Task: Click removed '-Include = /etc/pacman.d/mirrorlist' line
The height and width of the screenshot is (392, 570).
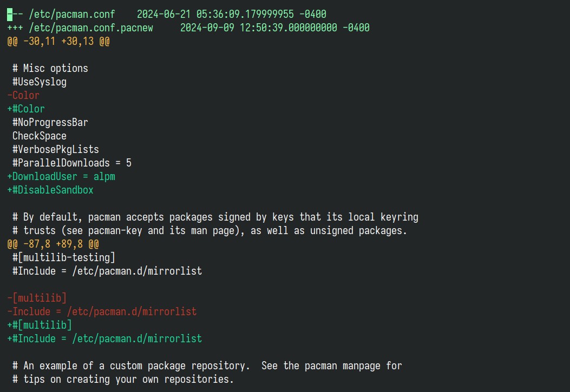Action: pos(102,311)
